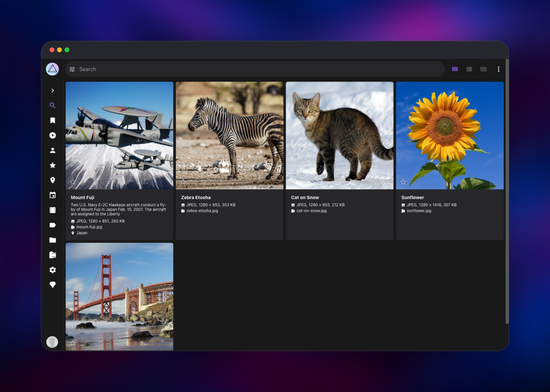Open Albums bookmark icon in sidebar

tap(53, 120)
